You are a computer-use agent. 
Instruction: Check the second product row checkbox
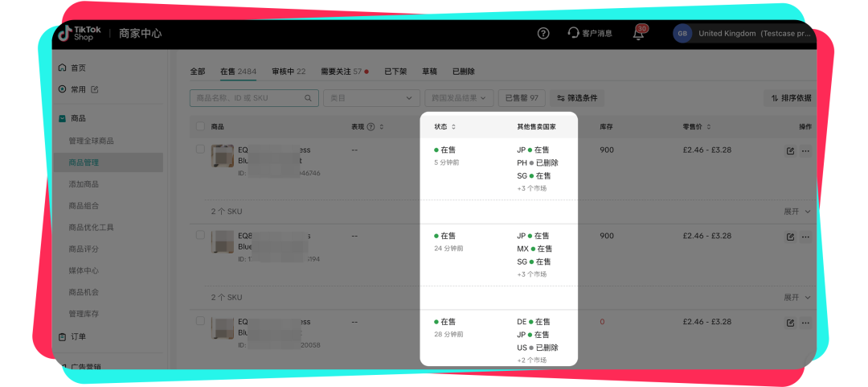[x=200, y=236]
